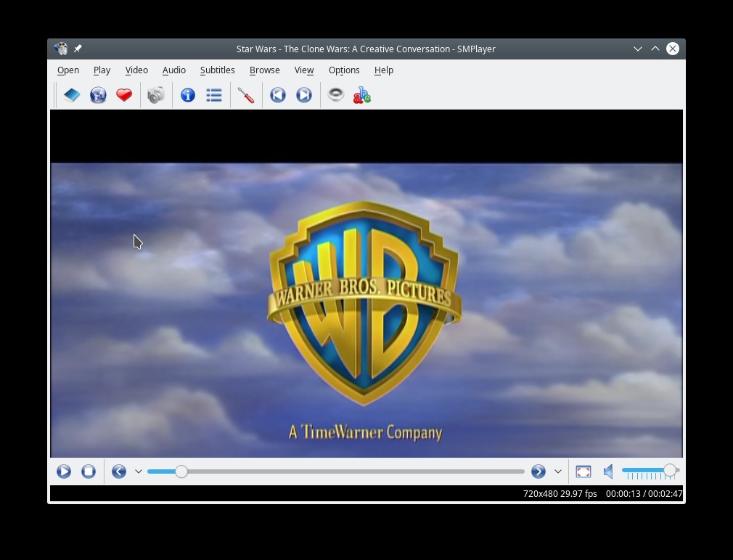733x560 pixels.
Task: Start playback with the Play button
Action: coord(64,472)
